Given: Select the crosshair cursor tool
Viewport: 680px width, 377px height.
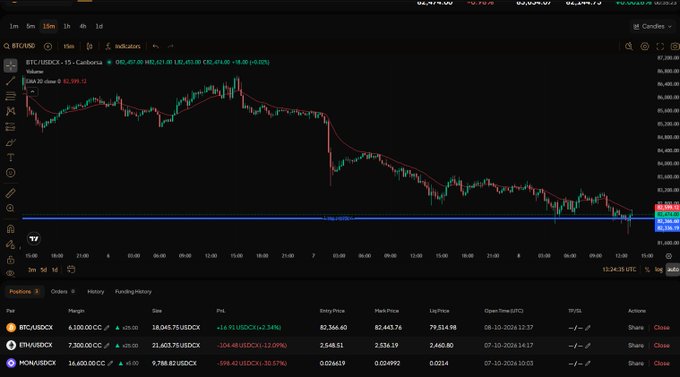Looking at the screenshot, I should pyautogui.click(x=10, y=66).
